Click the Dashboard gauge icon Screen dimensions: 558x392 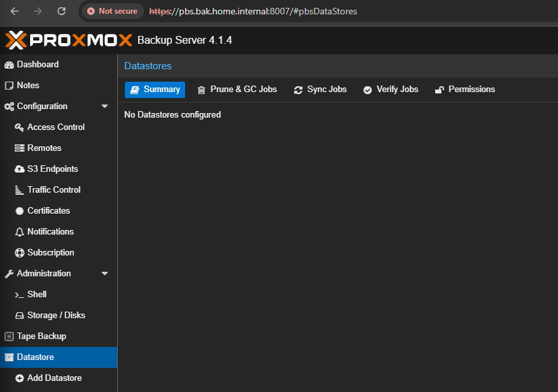(x=9, y=65)
